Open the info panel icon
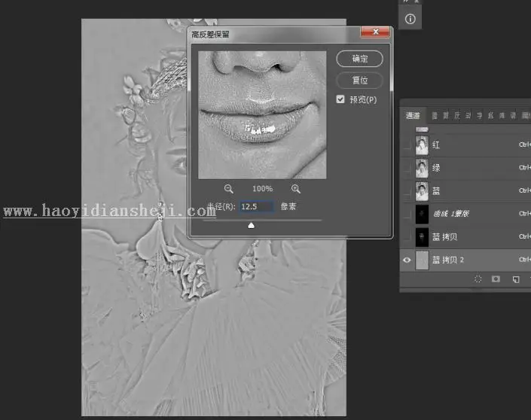This screenshot has width=531, height=420. pos(410,19)
